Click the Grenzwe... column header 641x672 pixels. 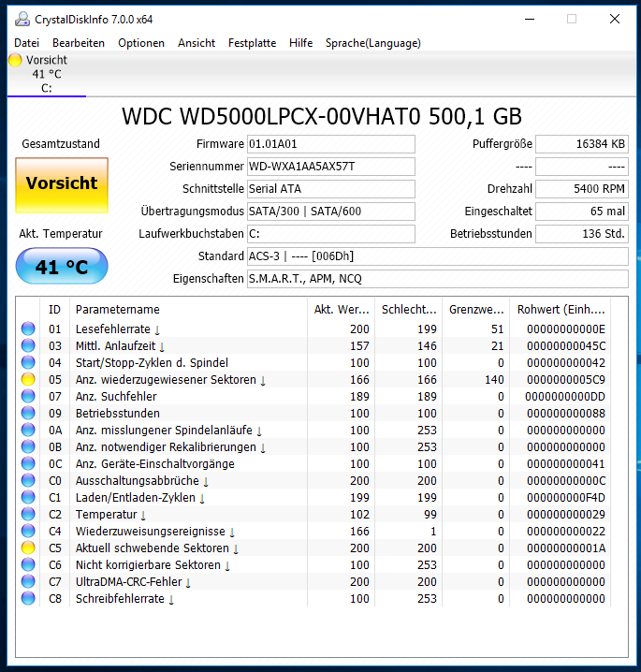[x=476, y=310]
